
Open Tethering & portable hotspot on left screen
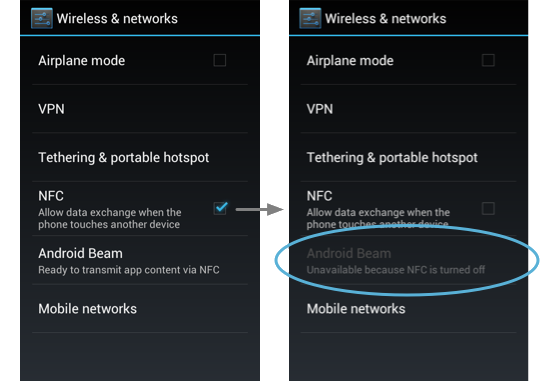click(x=140, y=157)
